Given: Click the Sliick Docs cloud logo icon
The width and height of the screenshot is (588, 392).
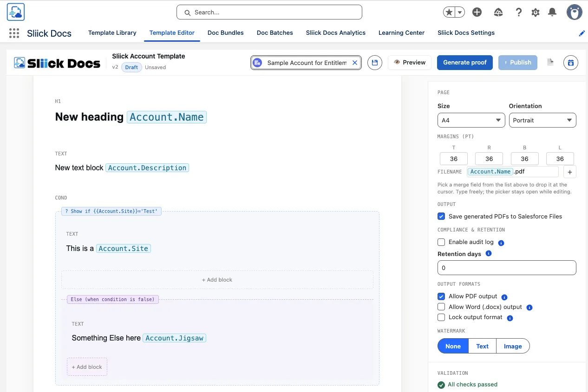Looking at the screenshot, I should (x=16, y=12).
